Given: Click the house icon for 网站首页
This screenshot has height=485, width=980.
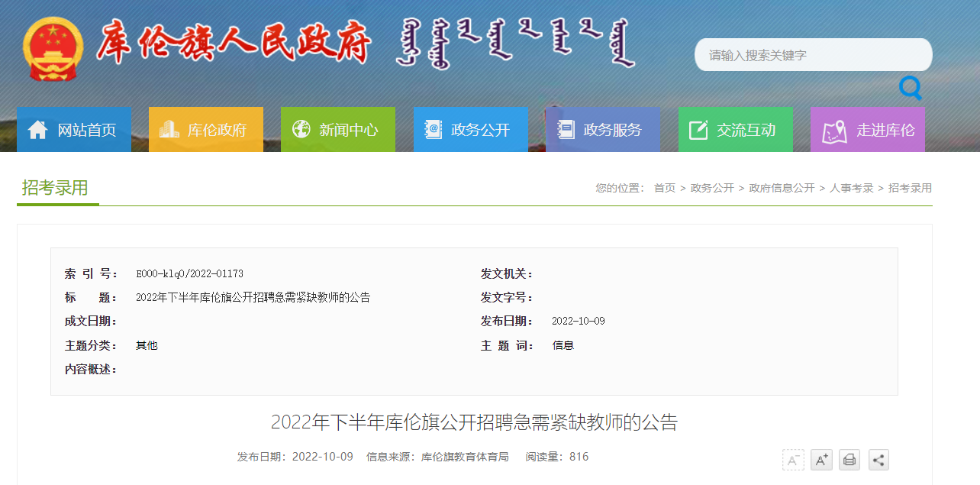Looking at the screenshot, I should pos(37,130).
